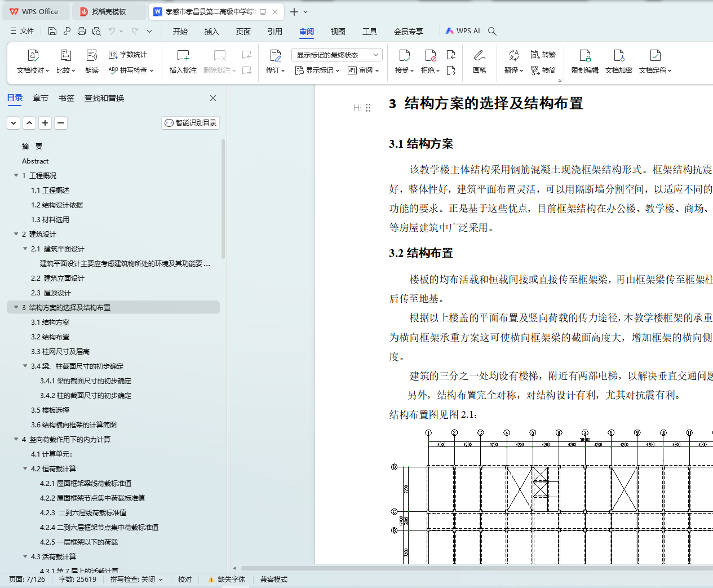Click the undo arrow icon
This screenshot has width=713, height=588.
click(x=112, y=31)
